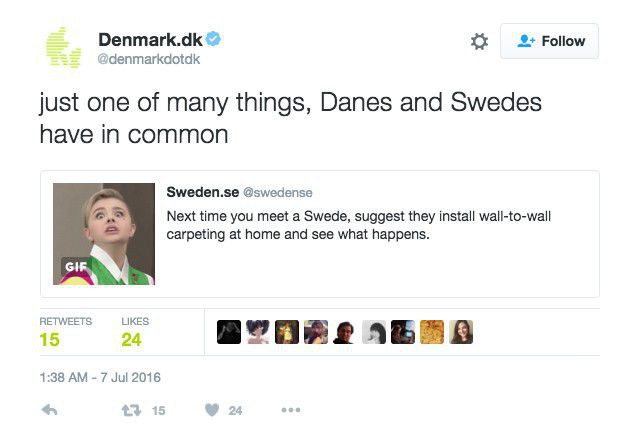Open the Denmark.dk display name
The height and width of the screenshot is (435, 640).
(x=151, y=40)
